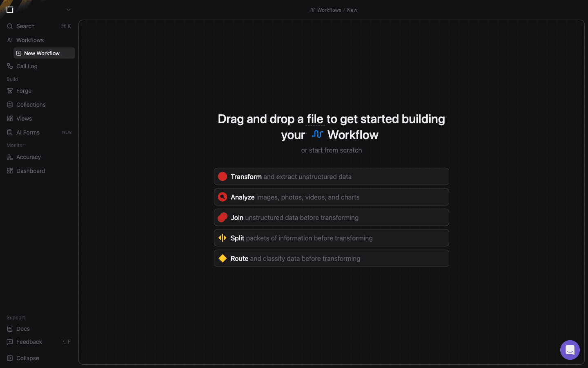588x368 pixels.
Task: Start a New Workflow
Action: [41, 53]
